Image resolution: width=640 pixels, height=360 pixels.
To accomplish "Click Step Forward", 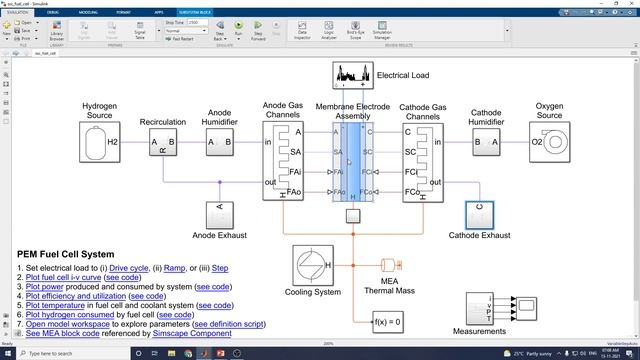I will (x=258, y=31).
